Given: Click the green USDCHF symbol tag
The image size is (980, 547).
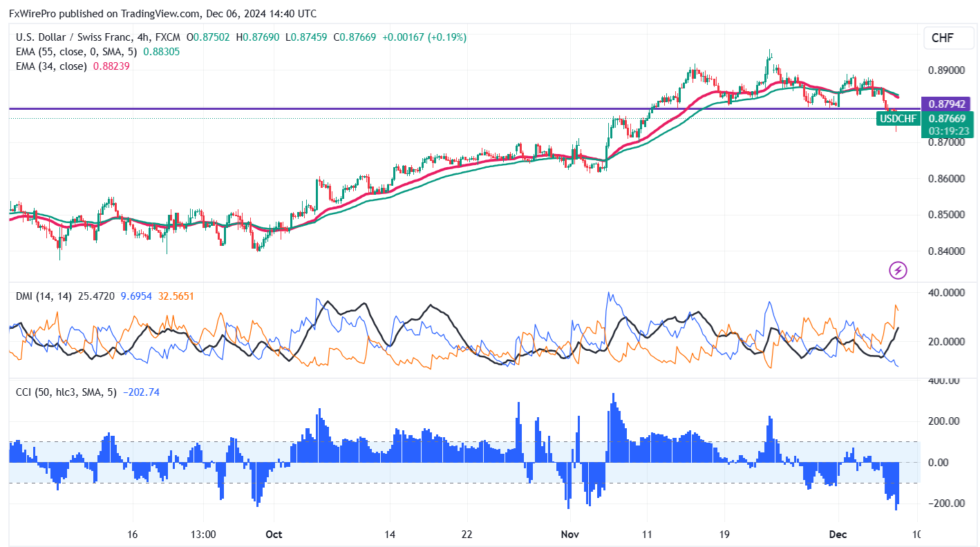Looking at the screenshot, I should [898, 119].
